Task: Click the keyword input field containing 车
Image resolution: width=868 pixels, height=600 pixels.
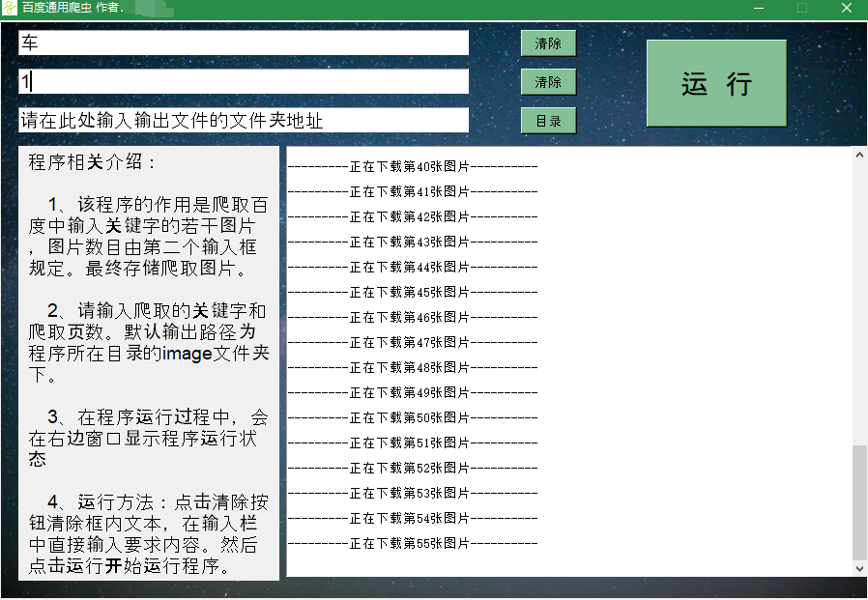Action: click(x=242, y=43)
